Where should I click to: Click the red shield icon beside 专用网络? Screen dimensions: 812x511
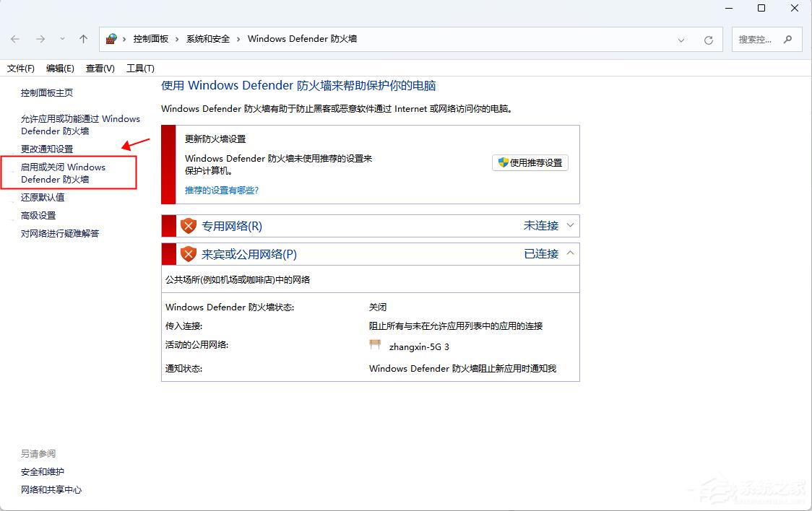click(188, 225)
